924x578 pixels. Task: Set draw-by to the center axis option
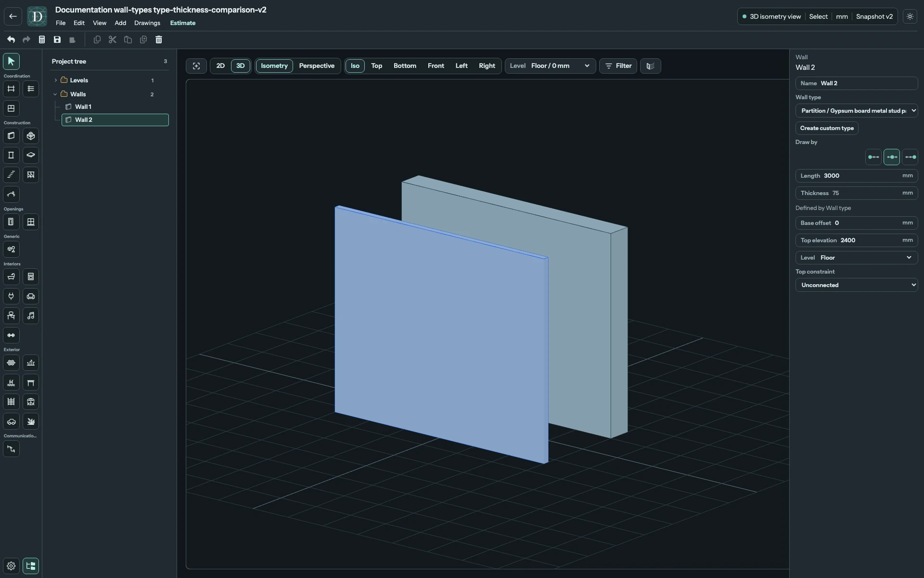click(x=892, y=157)
